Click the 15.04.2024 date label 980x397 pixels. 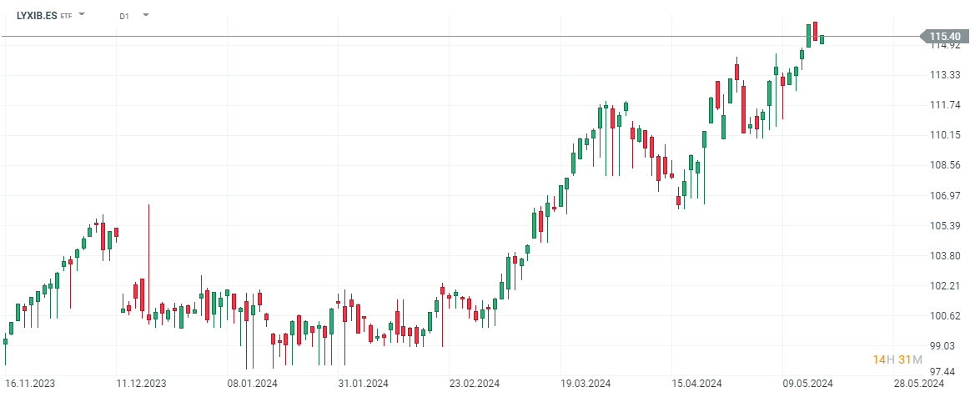(x=697, y=384)
